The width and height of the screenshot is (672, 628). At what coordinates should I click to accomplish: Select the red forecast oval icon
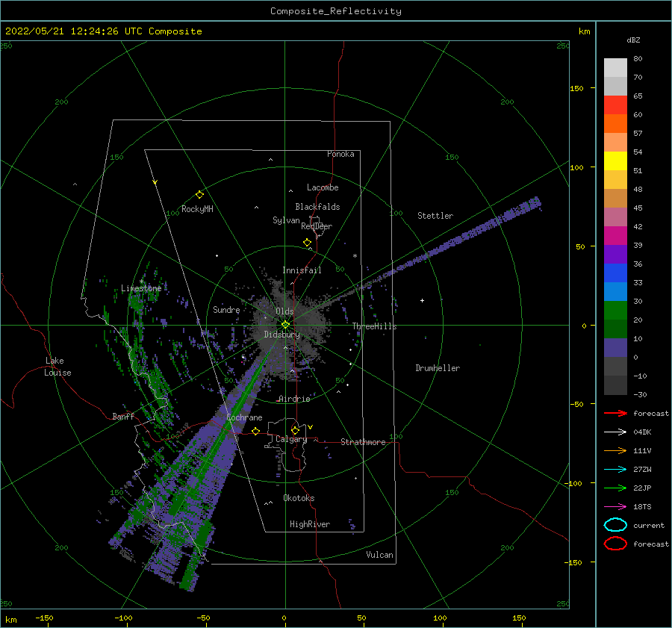click(x=615, y=543)
